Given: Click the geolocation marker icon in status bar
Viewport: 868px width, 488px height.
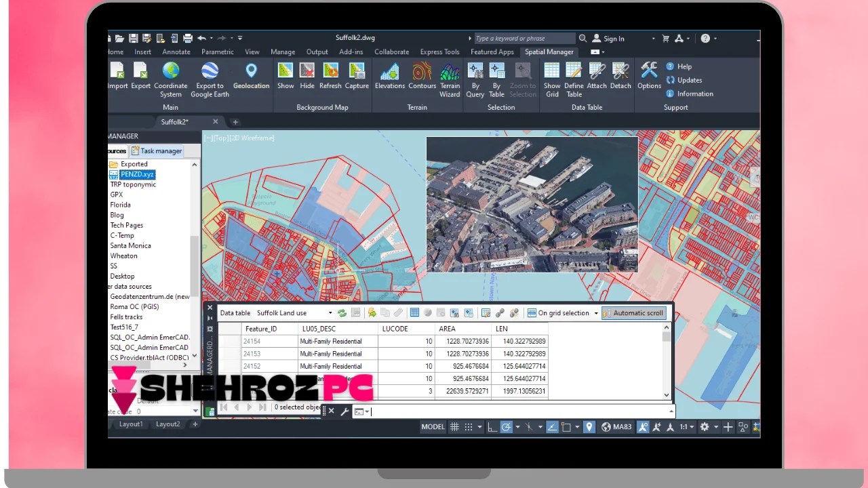Looking at the screenshot, I should [x=589, y=427].
